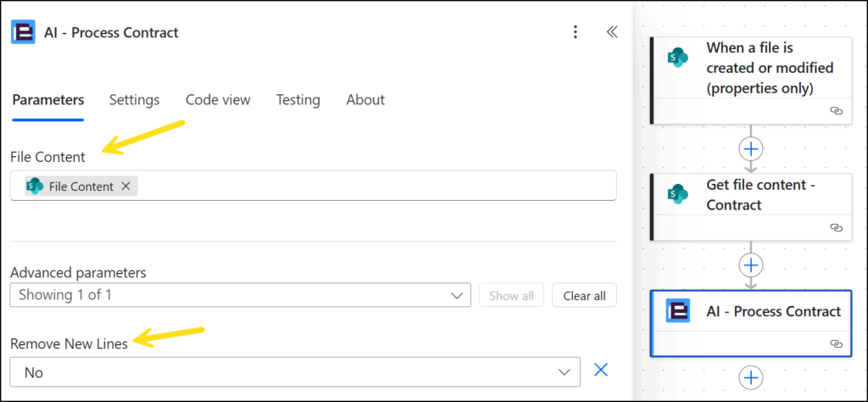The image size is (868, 402).
Task: Click the three-dot more options icon
Action: click(576, 32)
